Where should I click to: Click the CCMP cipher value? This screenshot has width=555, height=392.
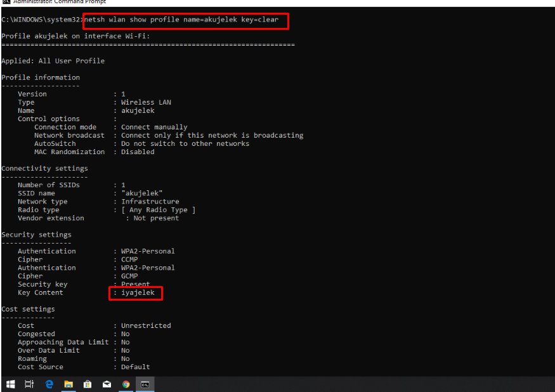click(129, 259)
